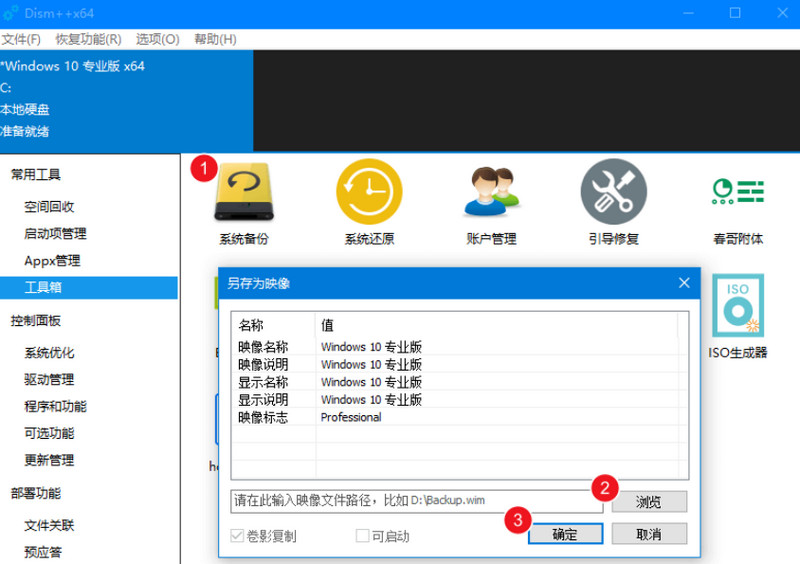
Task: Select 预应答 in the sidebar
Action: [43, 552]
